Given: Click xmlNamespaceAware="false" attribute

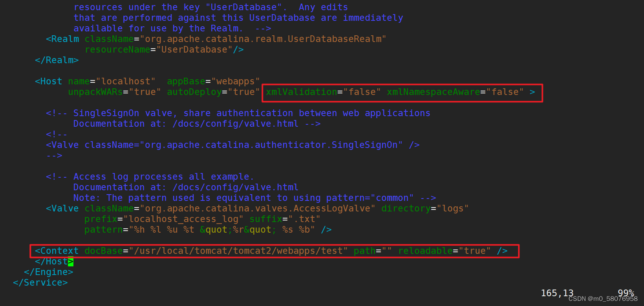Looking at the screenshot, I should pos(455,92).
